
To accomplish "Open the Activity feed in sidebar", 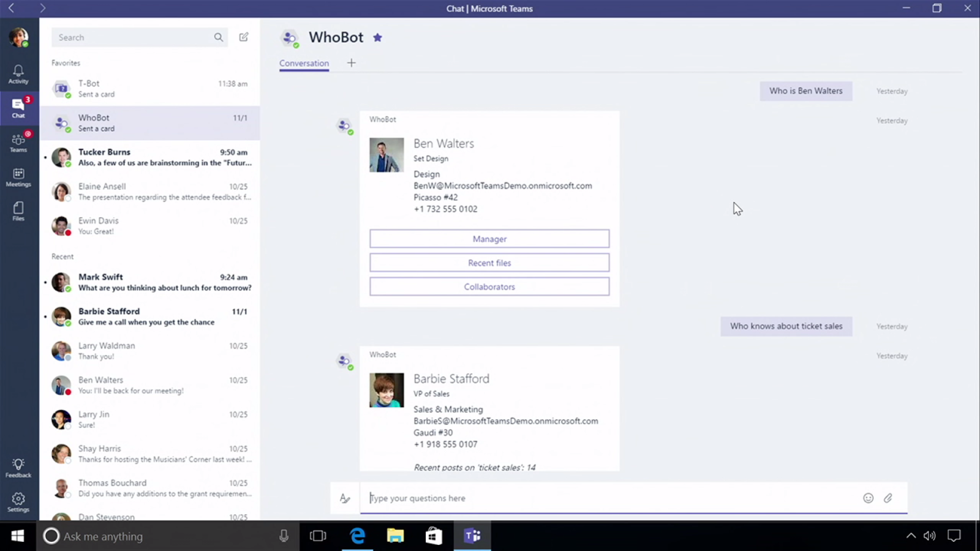I will (x=18, y=74).
